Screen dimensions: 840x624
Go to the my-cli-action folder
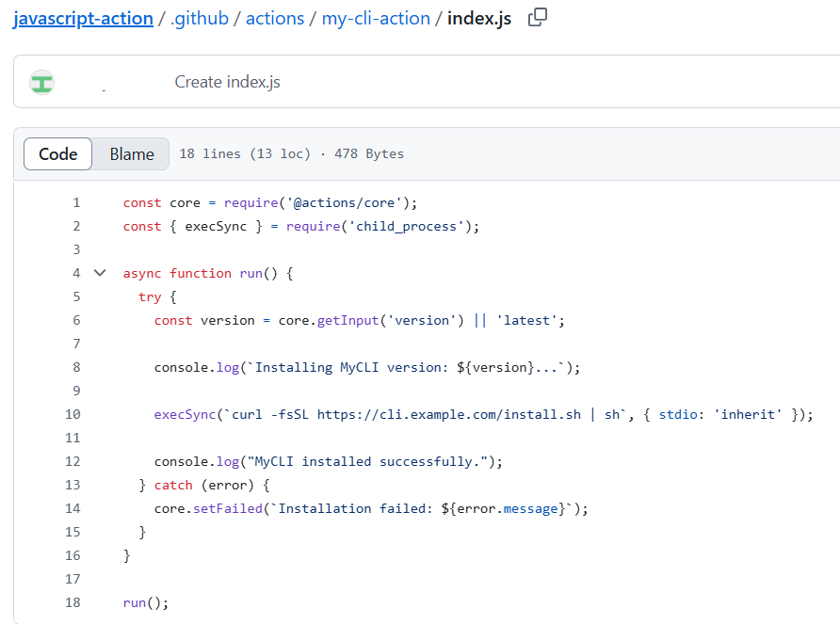(x=376, y=18)
